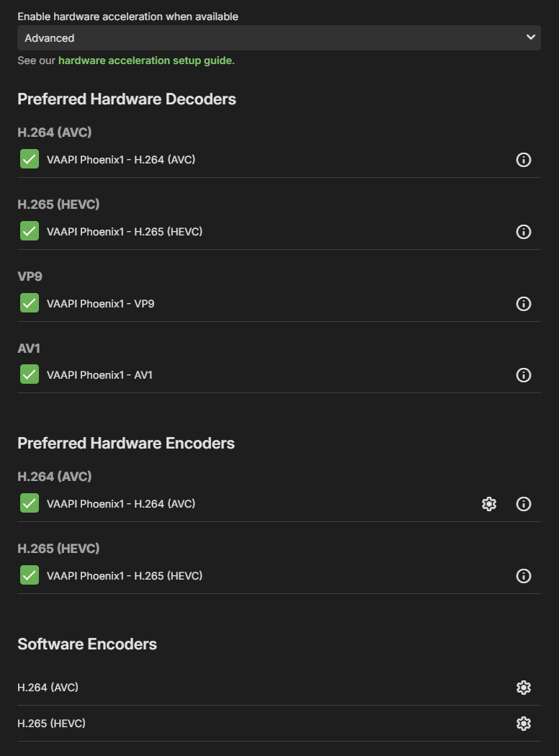Open settings gear for H.264 hardware encoder
The height and width of the screenshot is (756, 559).
(x=489, y=504)
